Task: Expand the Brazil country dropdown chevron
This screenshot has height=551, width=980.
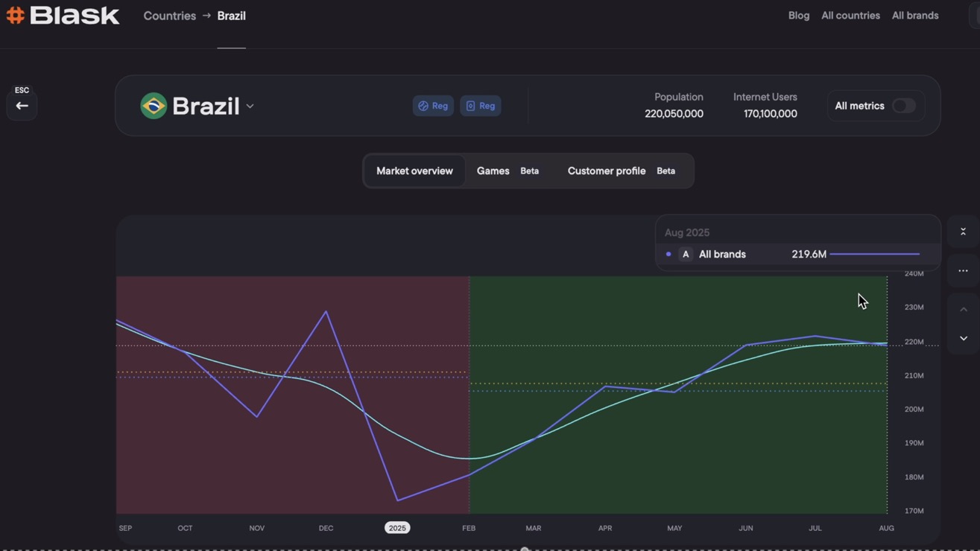Action: [250, 106]
